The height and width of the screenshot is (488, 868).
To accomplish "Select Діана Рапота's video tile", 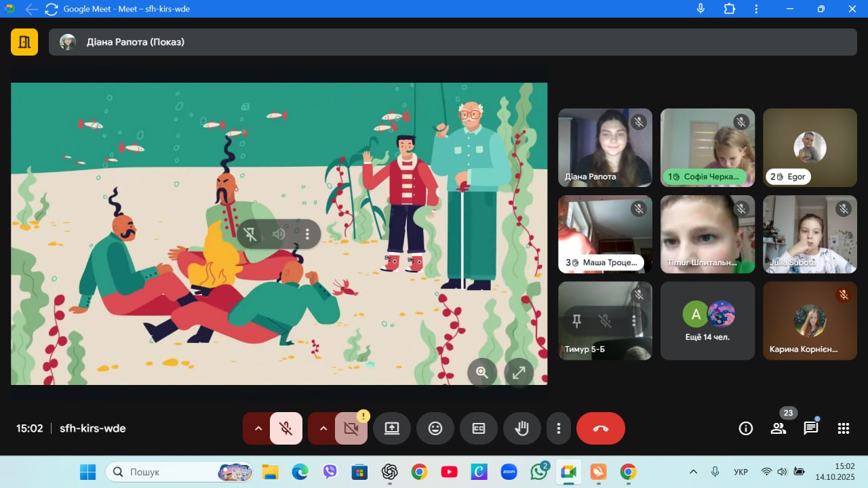I will pos(605,147).
